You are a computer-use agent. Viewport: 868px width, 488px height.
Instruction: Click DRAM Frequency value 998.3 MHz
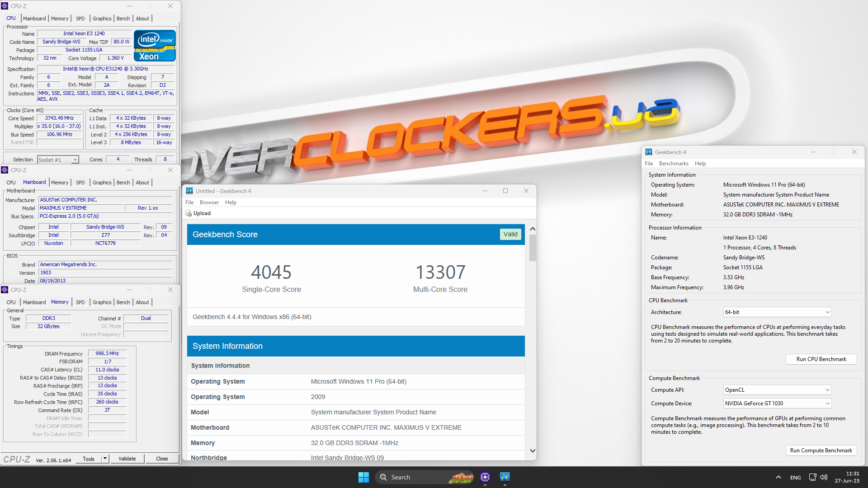click(x=107, y=354)
